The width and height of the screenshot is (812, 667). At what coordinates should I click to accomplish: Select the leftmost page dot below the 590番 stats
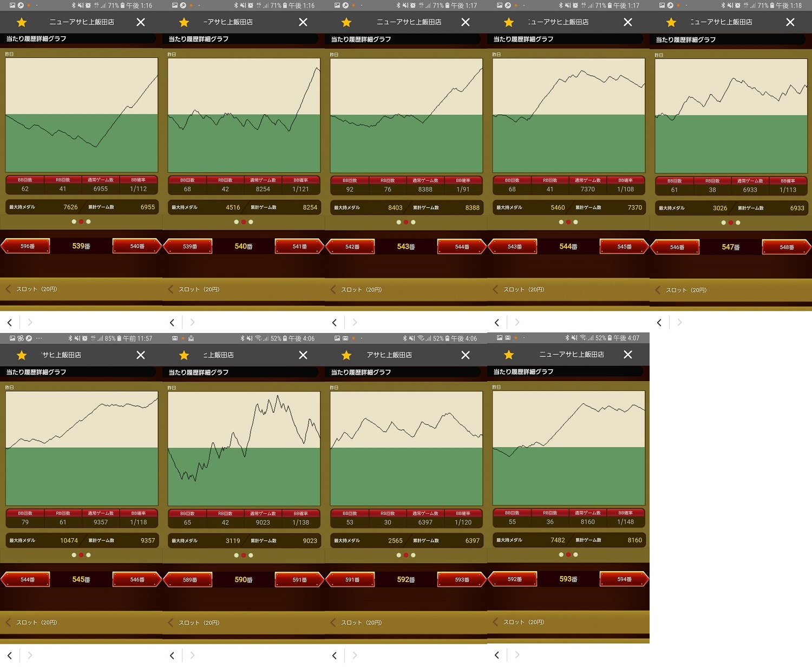(237, 555)
